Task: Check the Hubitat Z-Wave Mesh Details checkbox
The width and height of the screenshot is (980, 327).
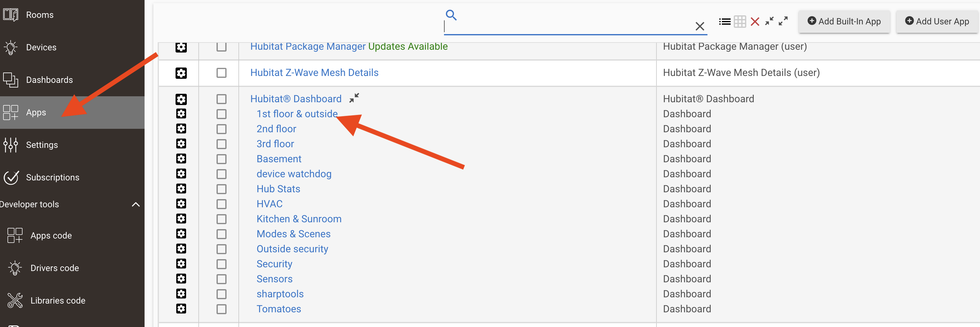Action: [x=222, y=73]
